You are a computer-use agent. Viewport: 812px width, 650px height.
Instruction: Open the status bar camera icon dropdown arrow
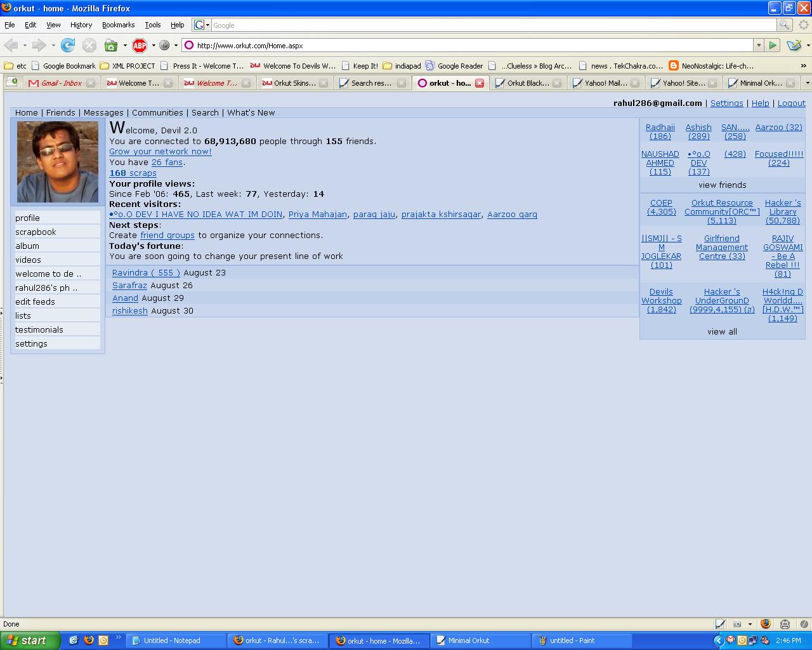coord(750,624)
